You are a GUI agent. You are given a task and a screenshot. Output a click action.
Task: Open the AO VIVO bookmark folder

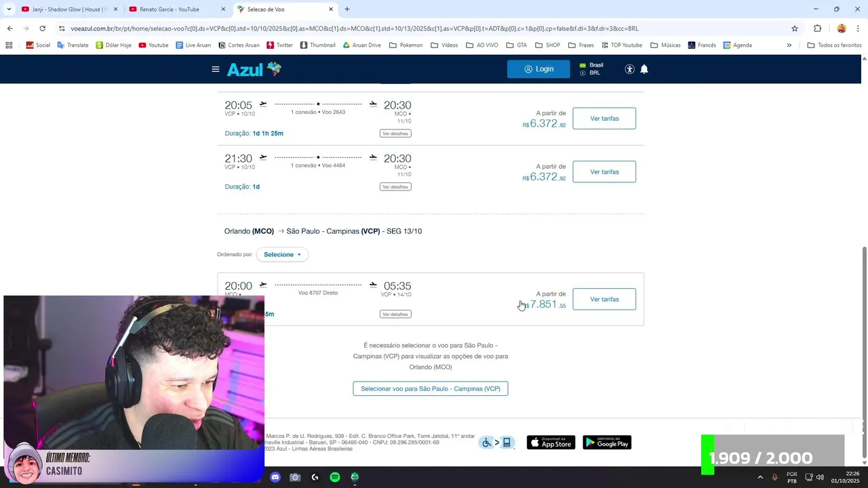tap(482, 45)
